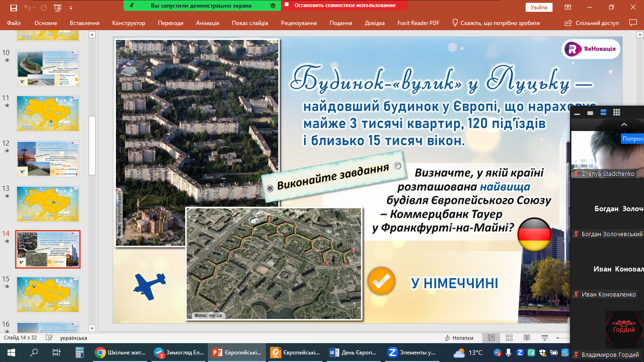Click the German flag circle on the slide

coord(534,234)
